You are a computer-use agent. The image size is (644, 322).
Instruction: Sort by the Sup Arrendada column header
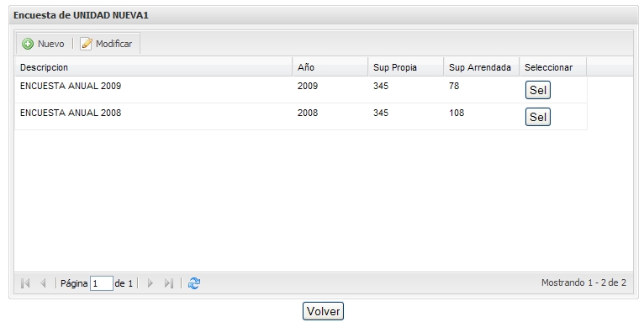tap(482, 67)
